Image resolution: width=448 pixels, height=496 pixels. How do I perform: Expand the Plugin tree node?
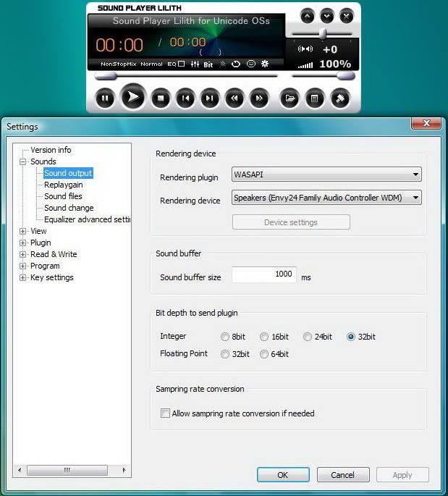[x=22, y=243]
